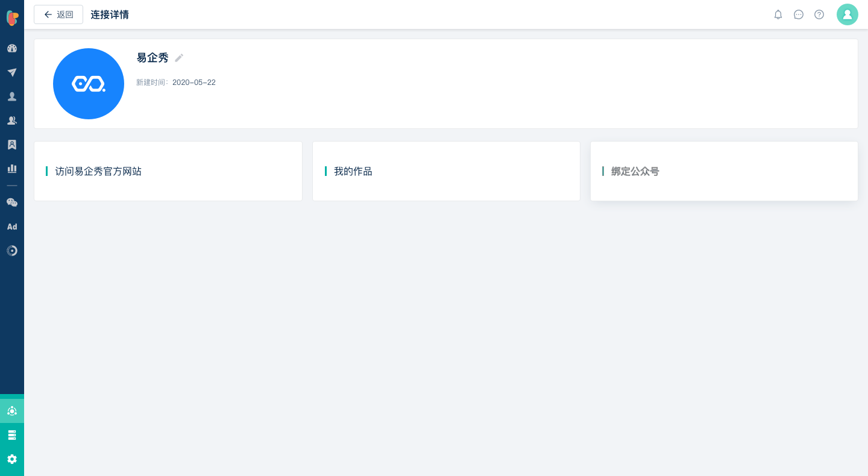The height and width of the screenshot is (476, 868).
Task: Click the creation date 2020-05-22
Action: [x=194, y=83]
